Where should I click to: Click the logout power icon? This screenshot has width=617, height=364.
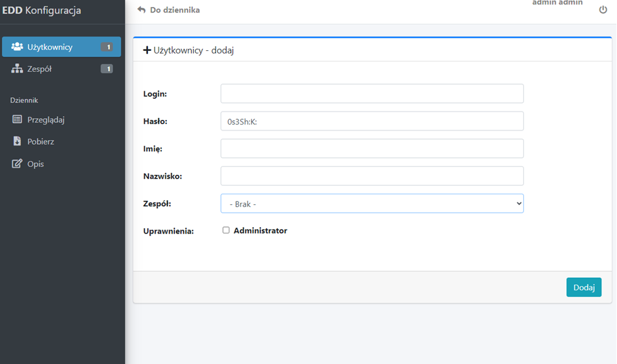[x=603, y=9]
